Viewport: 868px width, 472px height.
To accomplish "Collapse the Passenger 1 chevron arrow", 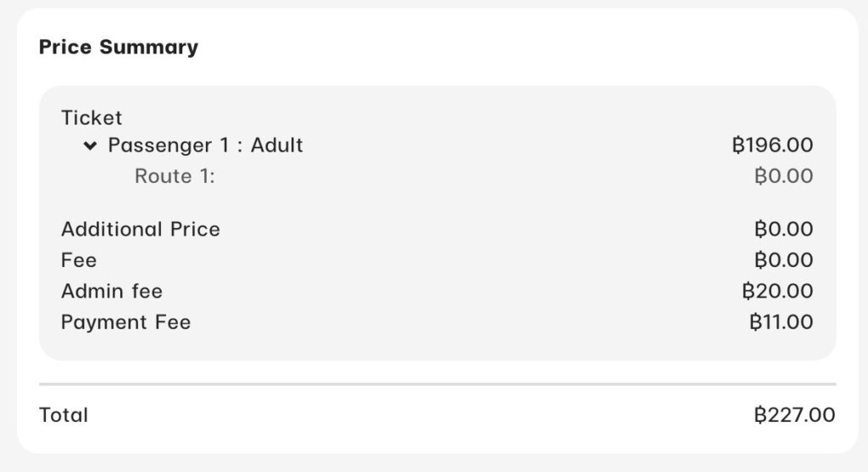I will pos(90,147).
